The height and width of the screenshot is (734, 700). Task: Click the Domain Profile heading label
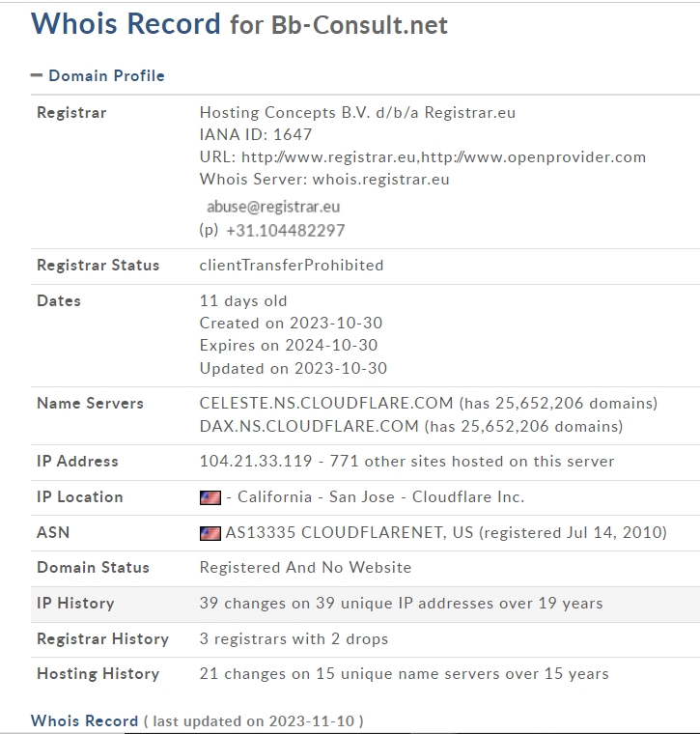coord(106,76)
